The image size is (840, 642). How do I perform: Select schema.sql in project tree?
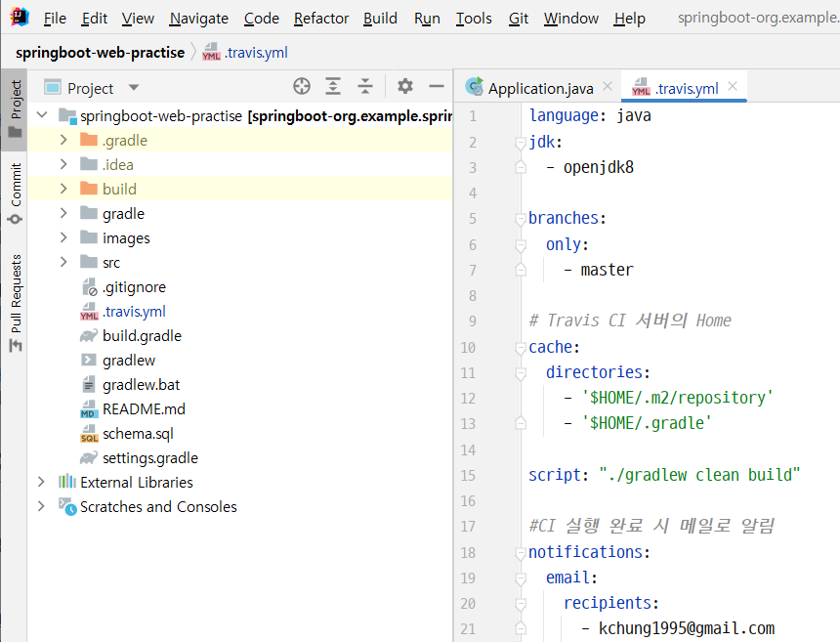[x=139, y=434]
